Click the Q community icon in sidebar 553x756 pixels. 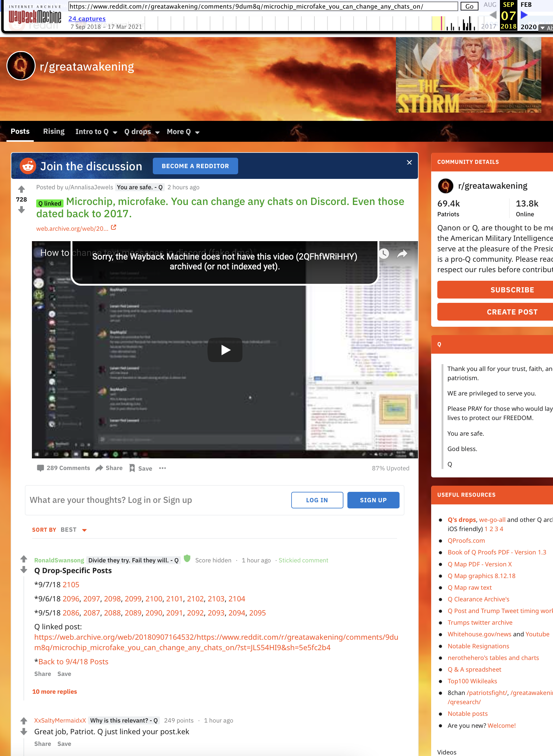446,186
